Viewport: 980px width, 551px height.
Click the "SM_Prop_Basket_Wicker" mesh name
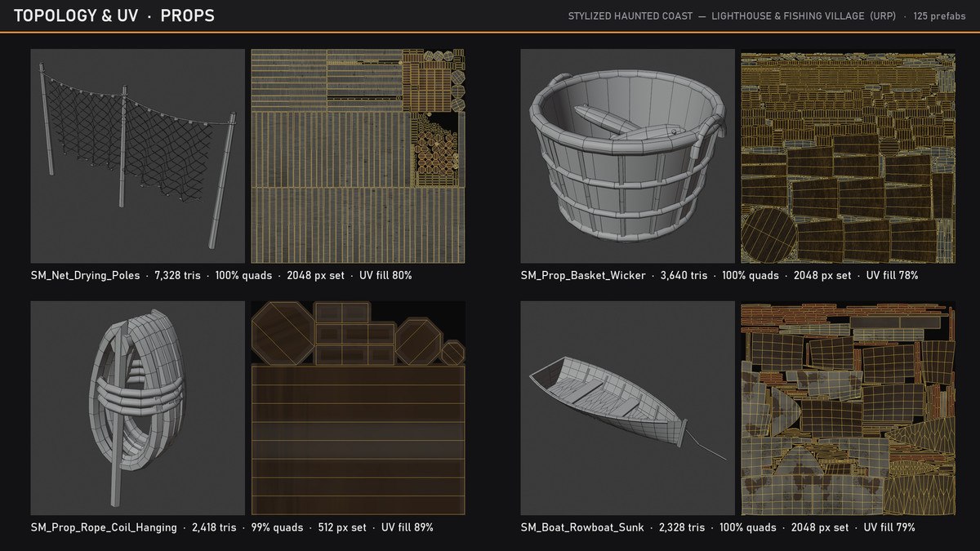click(x=583, y=276)
